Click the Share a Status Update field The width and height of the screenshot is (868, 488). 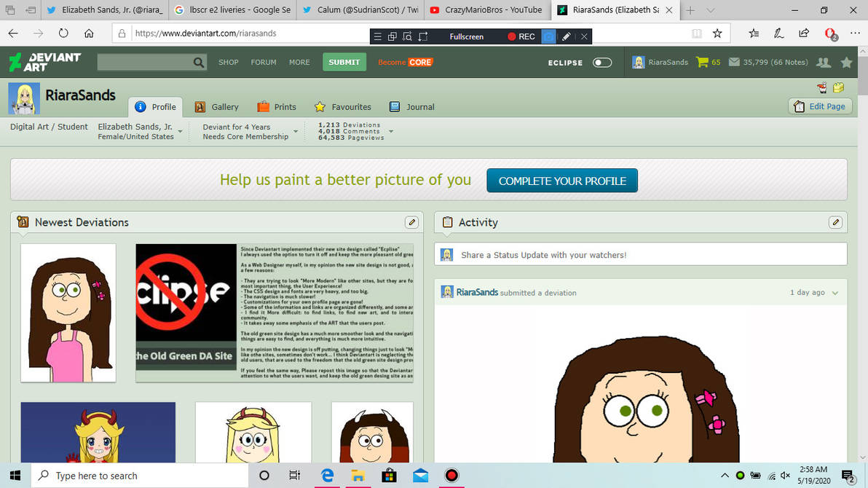(641, 254)
